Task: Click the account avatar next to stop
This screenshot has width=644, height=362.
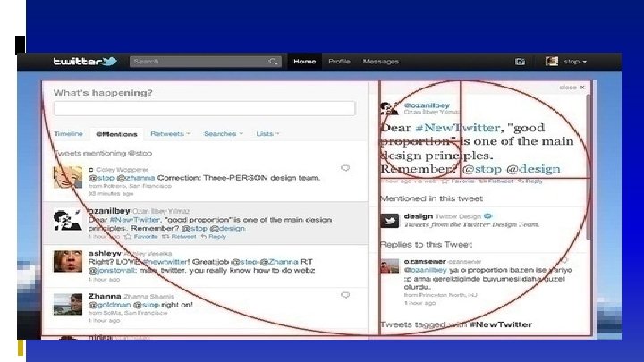Action: [x=552, y=62]
